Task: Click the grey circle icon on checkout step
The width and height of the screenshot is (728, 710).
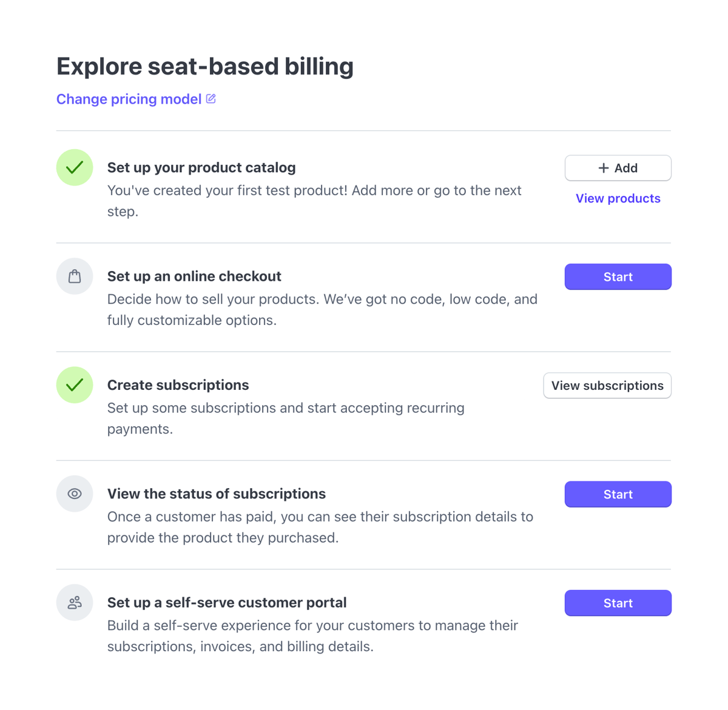Action: click(75, 276)
